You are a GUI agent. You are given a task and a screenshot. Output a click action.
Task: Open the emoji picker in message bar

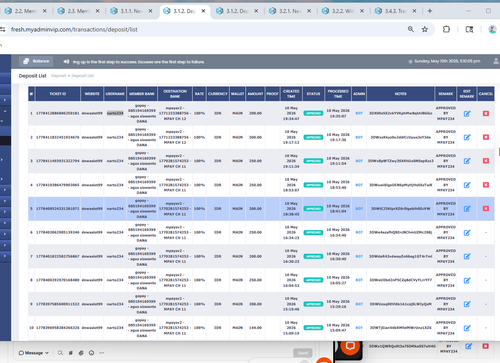(x=91, y=353)
